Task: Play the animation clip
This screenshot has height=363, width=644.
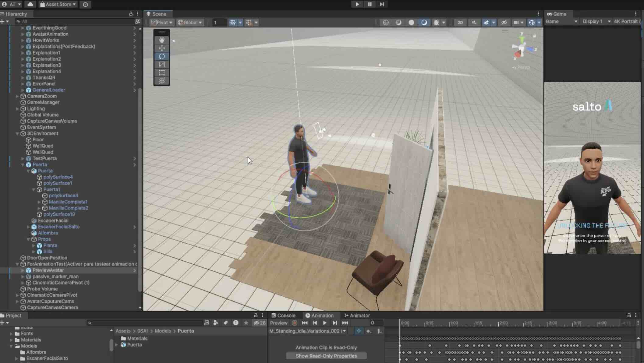Action: 325,323
